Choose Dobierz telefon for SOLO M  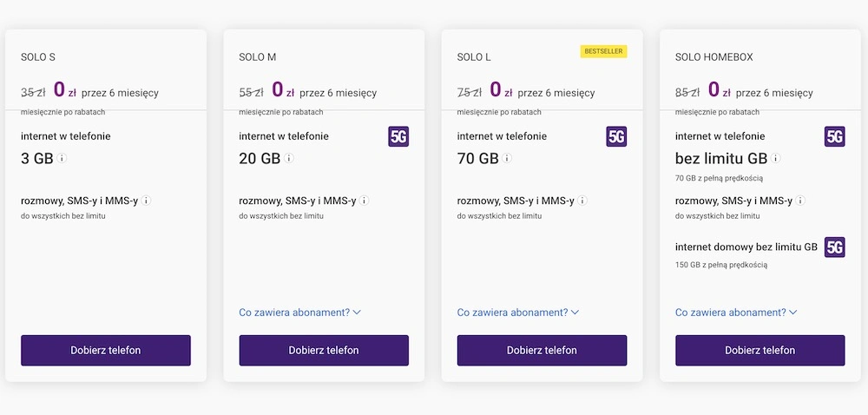click(x=324, y=350)
